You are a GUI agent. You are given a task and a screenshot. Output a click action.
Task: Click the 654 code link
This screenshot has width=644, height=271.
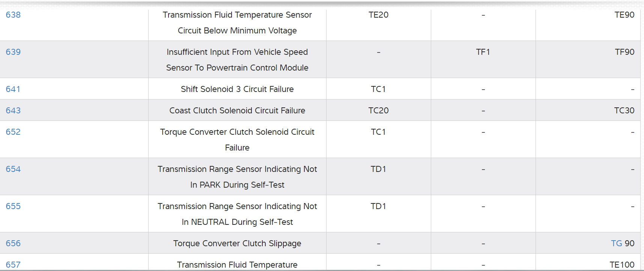point(13,169)
